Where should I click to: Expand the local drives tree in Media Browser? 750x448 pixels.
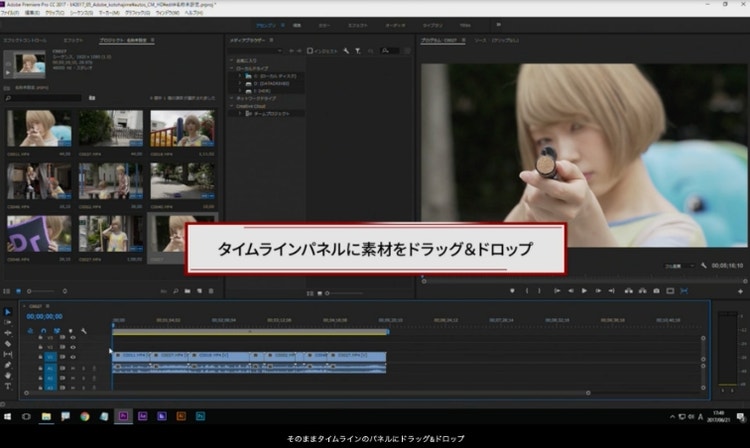click(232, 68)
